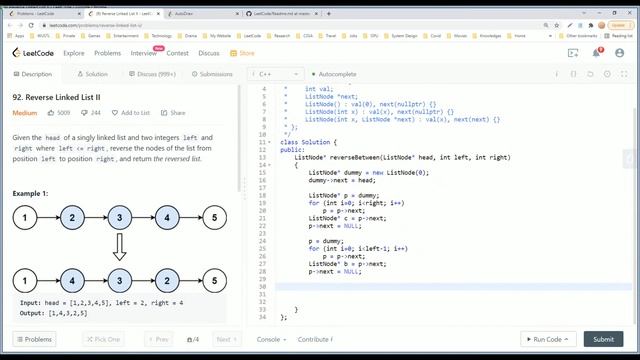Viewport: 640px width, 360px height.
Task: Click empty line 30 in the code editor
Action: [453, 287]
